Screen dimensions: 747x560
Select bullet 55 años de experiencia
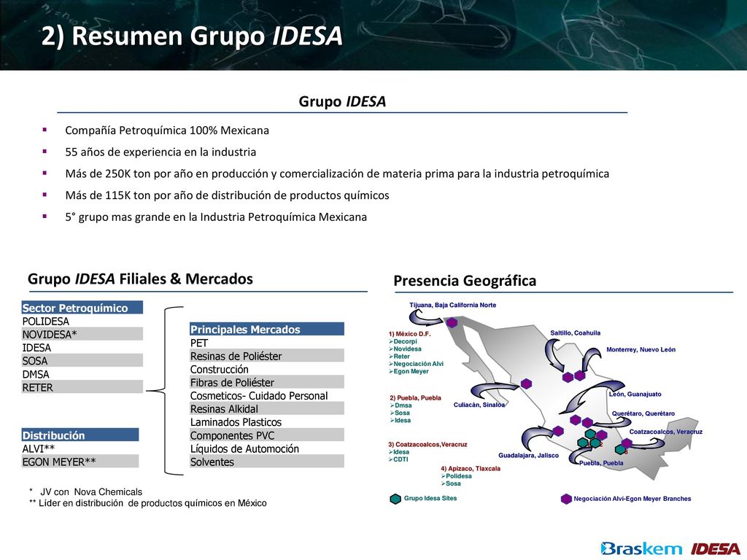tap(160, 152)
